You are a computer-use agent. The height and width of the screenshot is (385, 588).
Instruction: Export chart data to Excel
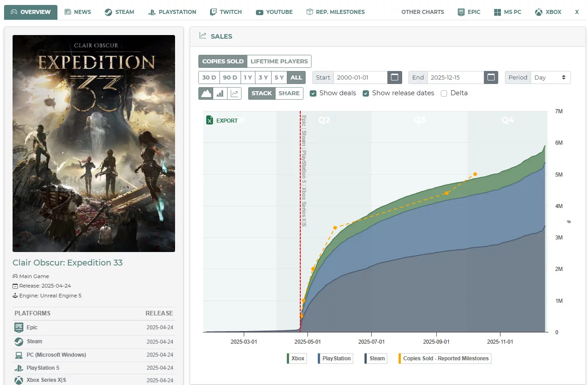point(222,120)
